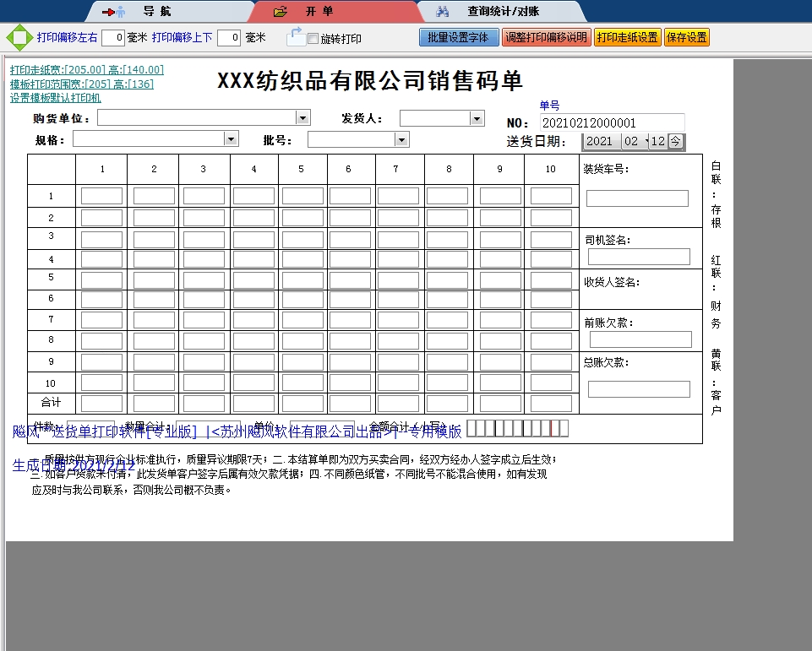Click the 今 today button in date picker
This screenshot has width=812, height=651.
click(x=676, y=142)
